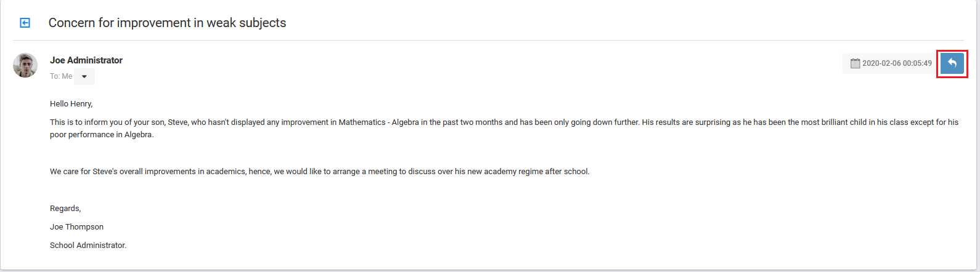980x272 pixels.
Task: Click the 'To: Me' recipient label
Action: pyautogui.click(x=61, y=76)
